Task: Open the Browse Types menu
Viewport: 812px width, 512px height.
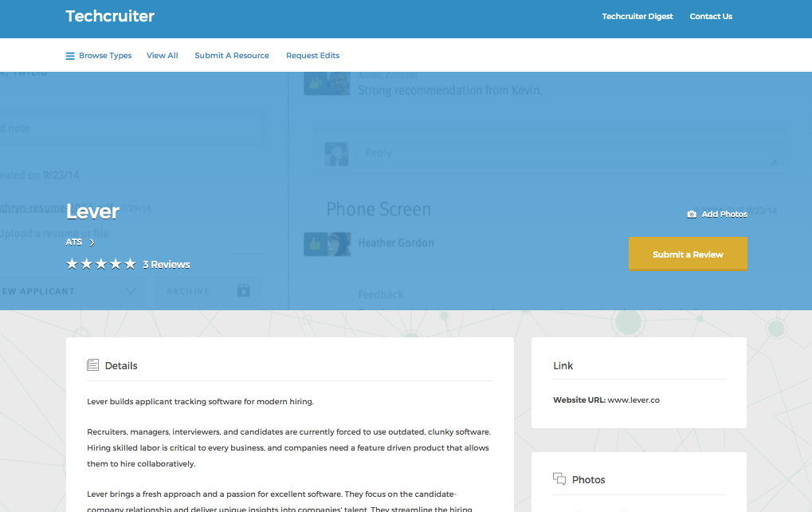Action: click(x=105, y=56)
